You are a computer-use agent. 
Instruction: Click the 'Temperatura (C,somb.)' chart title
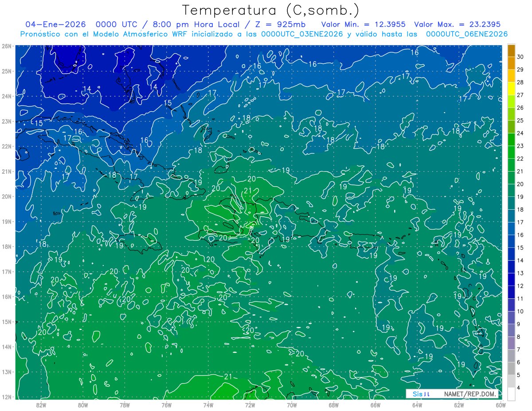pos(271,10)
